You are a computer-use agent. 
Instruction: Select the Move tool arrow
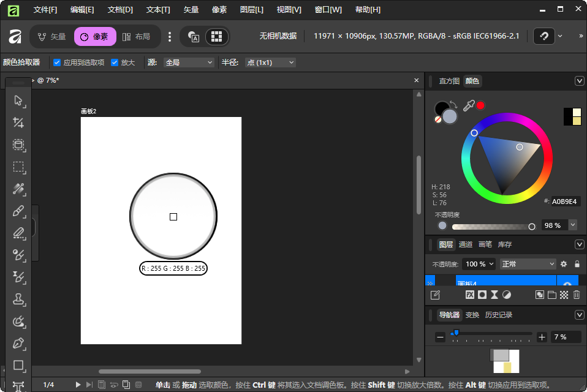tap(18, 100)
